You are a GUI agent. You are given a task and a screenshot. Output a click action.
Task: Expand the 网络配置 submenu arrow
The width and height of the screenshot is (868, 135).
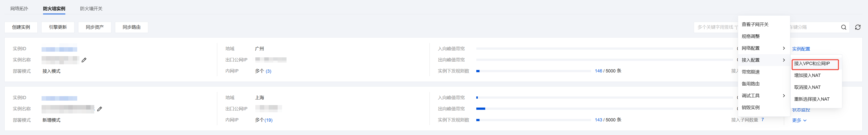tap(784, 48)
